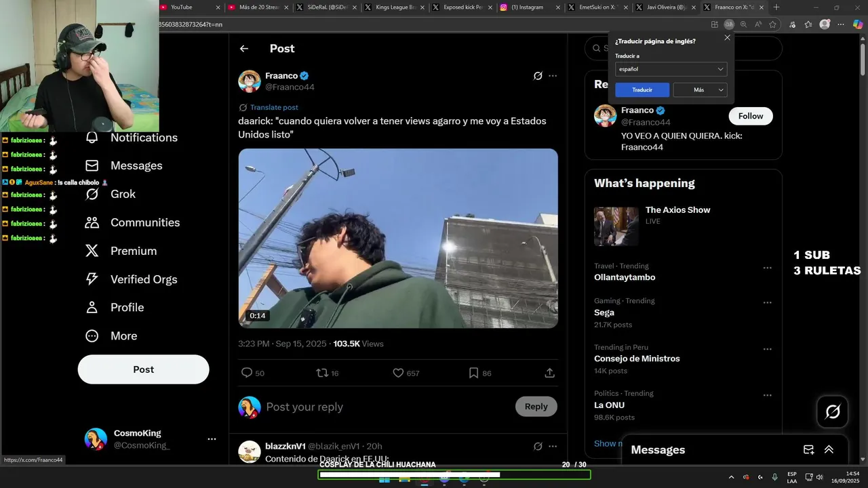Click the reply icon with 50 replies
The height and width of the screenshot is (488, 868).
pyautogui.click(x=247, y=373)
